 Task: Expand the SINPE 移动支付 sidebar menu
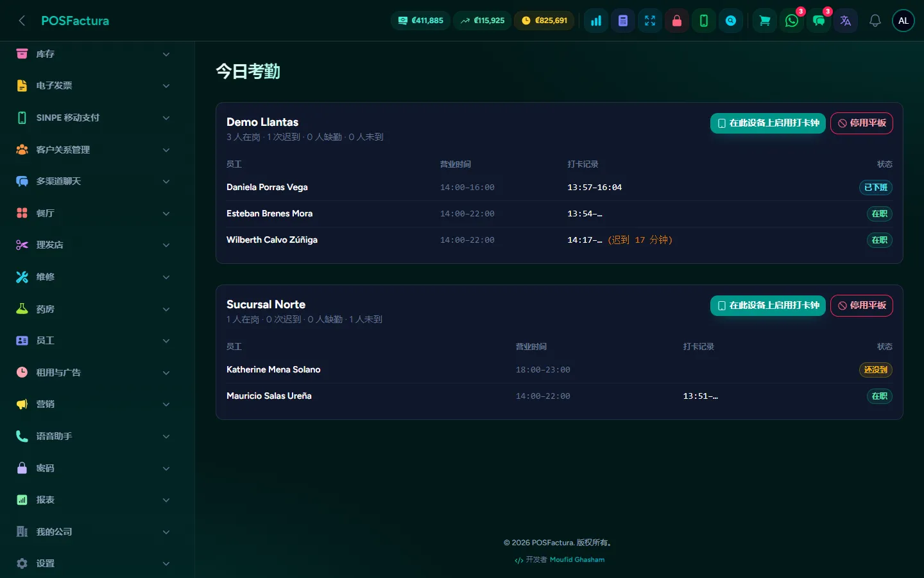click(x=94, y=118)
